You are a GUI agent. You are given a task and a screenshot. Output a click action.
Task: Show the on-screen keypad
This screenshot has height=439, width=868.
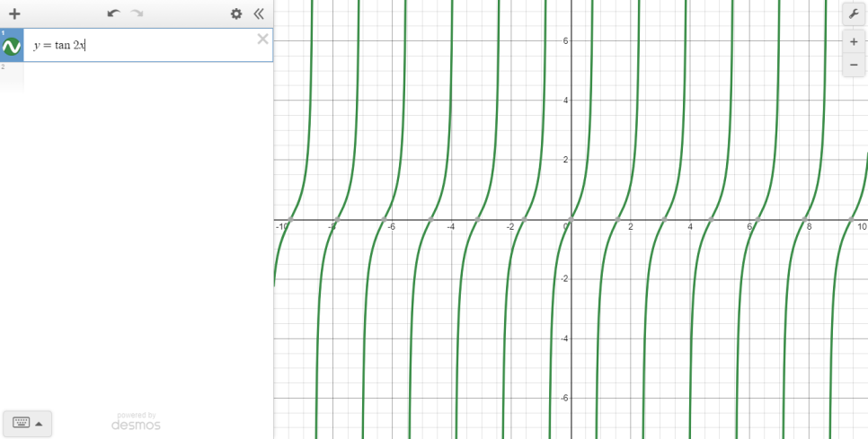click(x=21, y=423)
